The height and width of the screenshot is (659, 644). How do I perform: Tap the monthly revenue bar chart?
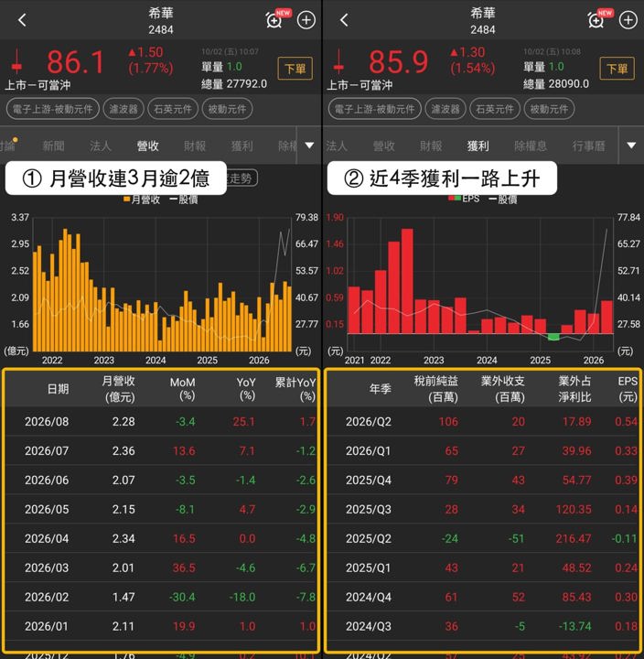point(162,285)
